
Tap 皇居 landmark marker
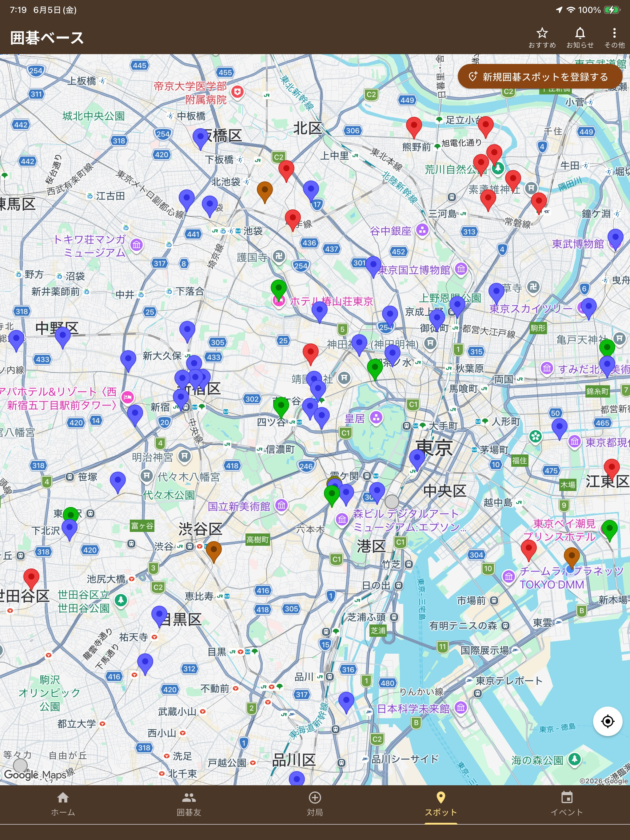click(376, 418)
